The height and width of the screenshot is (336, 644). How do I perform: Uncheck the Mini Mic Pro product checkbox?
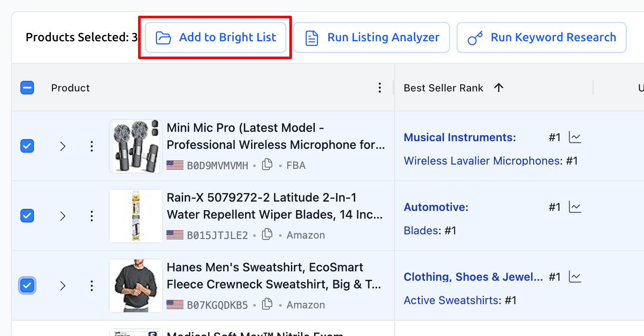click(x=27, y=146)
